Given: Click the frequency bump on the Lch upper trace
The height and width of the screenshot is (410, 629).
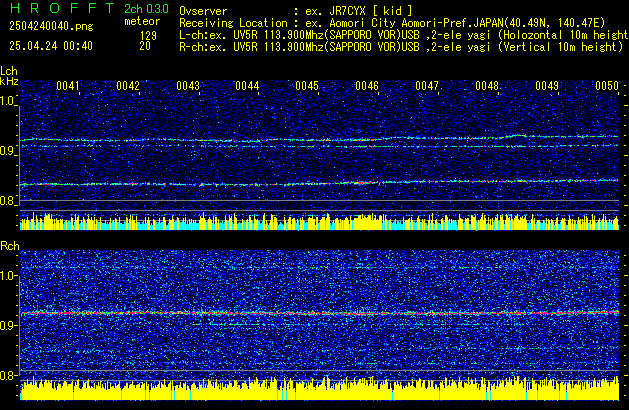Looking at the screenshot, I should click(x=517, y=136).
